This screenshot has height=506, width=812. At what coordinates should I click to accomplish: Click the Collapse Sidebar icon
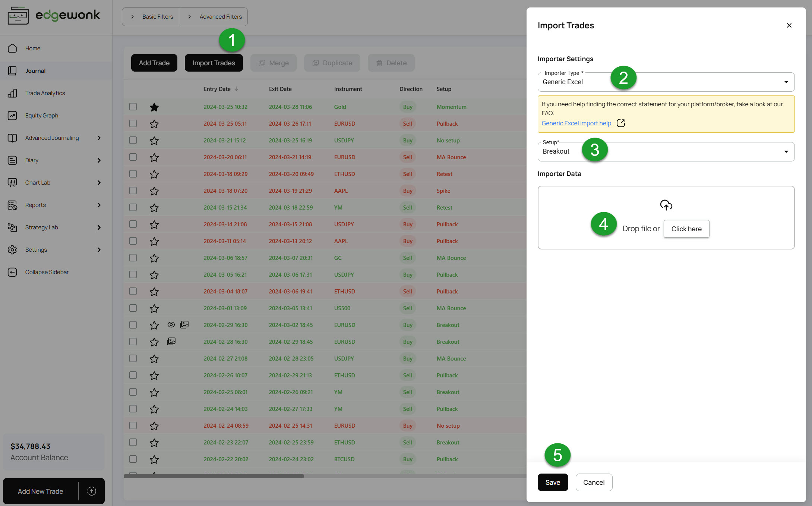(12, 272)
